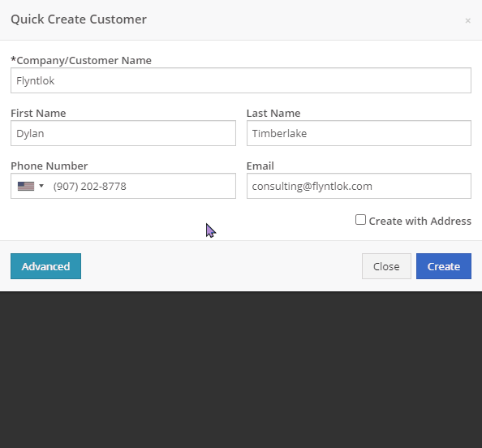Click the US flag country icon
This screenshot has height=448, width=482.
[x=26, y=187]
